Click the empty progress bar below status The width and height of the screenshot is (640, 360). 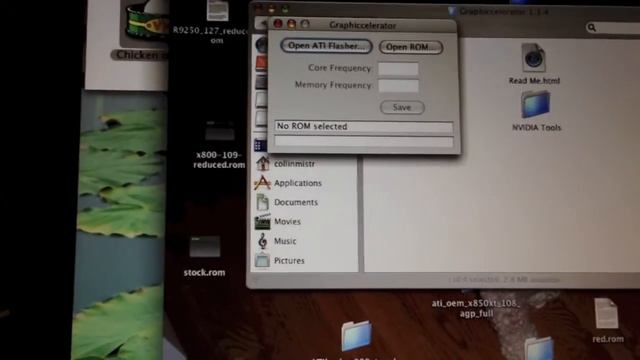point(364,141)
